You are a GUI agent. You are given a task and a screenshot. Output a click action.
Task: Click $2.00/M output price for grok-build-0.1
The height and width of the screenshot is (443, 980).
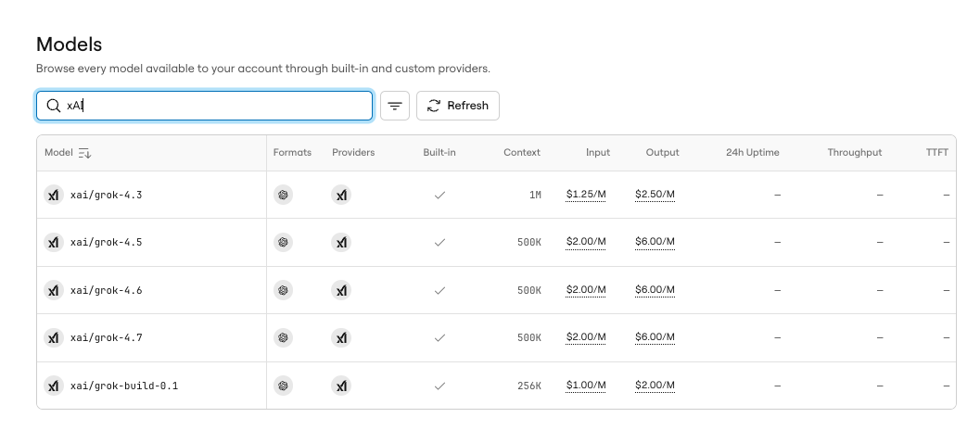click(655, 386)
